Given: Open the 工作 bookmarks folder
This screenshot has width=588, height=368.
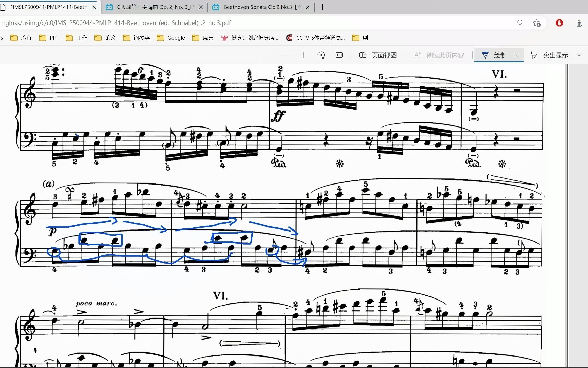Looking at the screenshot, I should [x=77, y=38].
